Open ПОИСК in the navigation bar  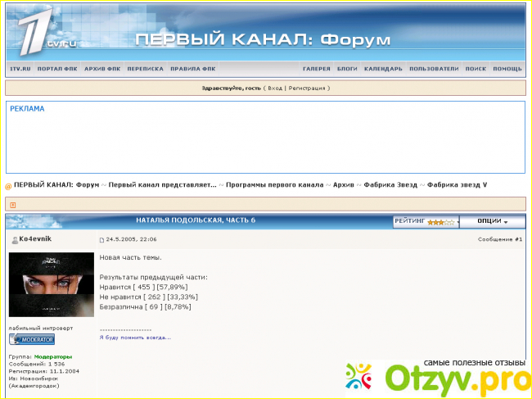tap(475, 69)
